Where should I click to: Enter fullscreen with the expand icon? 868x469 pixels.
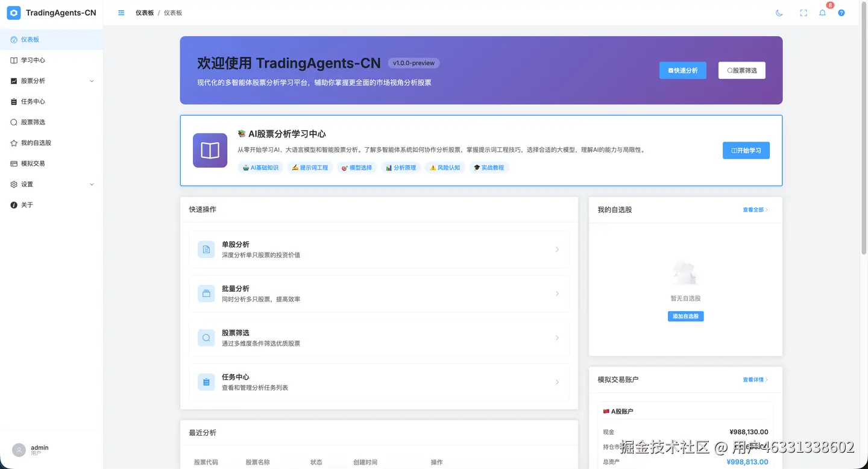tap(804, 13)
